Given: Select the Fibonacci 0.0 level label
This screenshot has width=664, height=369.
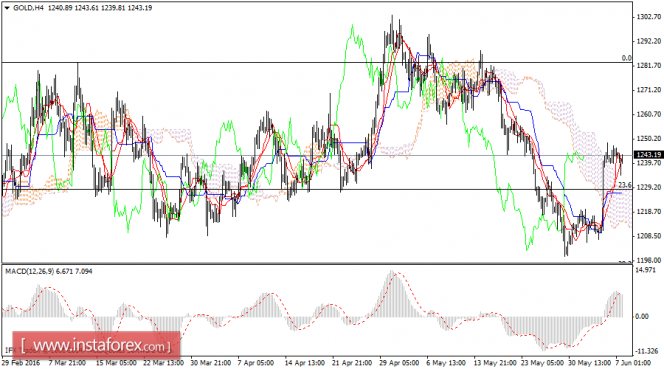Looking at the screenshot, I should point(626,58).
